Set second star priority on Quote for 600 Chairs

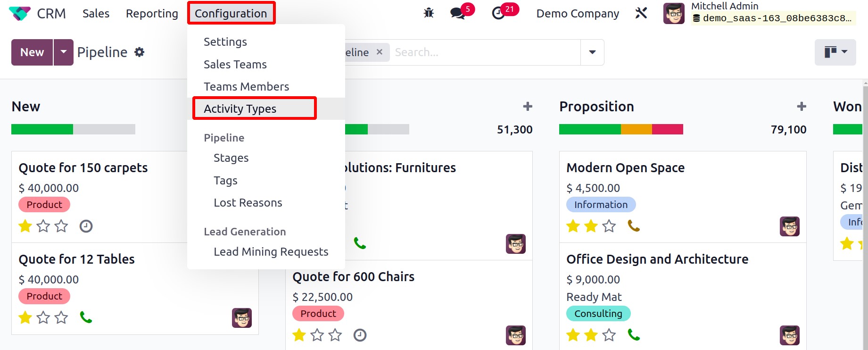click(x=317, y=335)
